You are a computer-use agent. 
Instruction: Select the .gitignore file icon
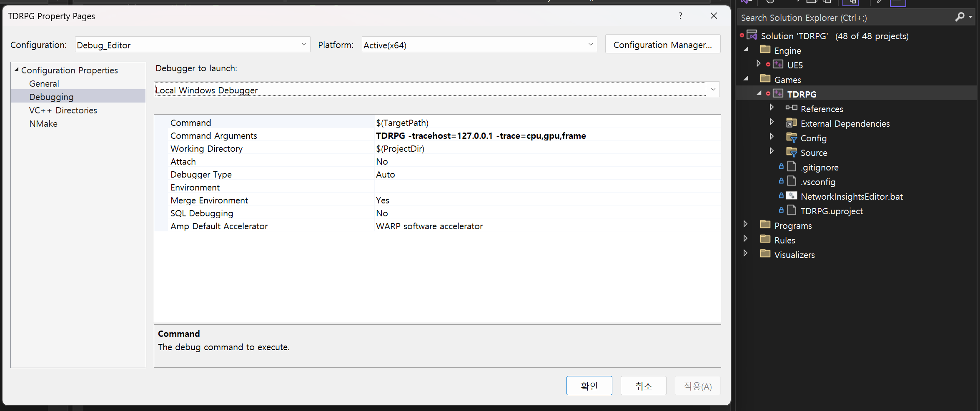(x=791, y=166)
